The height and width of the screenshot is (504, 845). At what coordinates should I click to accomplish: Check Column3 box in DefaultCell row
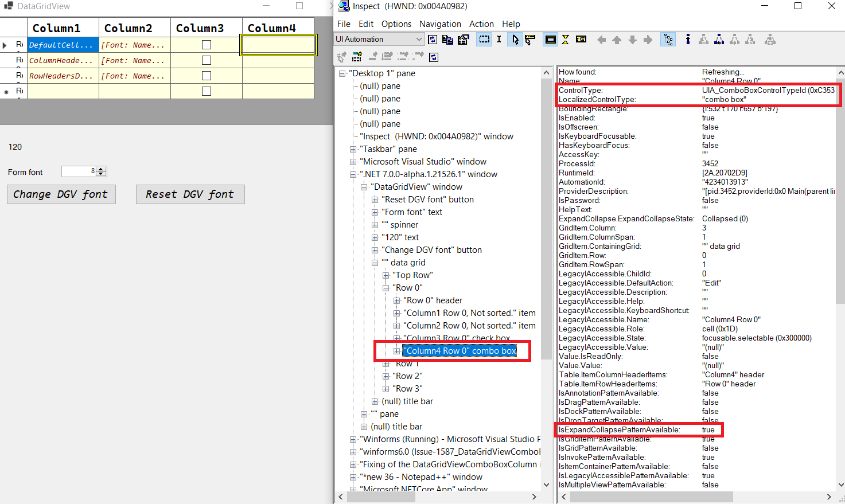(207, 45)
